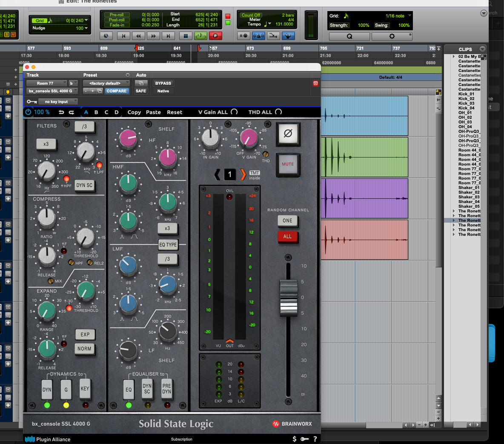
Task: Expand the 02 Be My B clip group
Action: point(453,56)
